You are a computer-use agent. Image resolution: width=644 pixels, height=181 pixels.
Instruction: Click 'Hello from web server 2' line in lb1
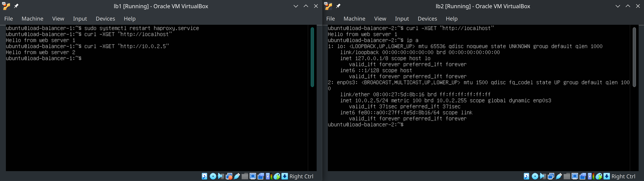[40, 52]
